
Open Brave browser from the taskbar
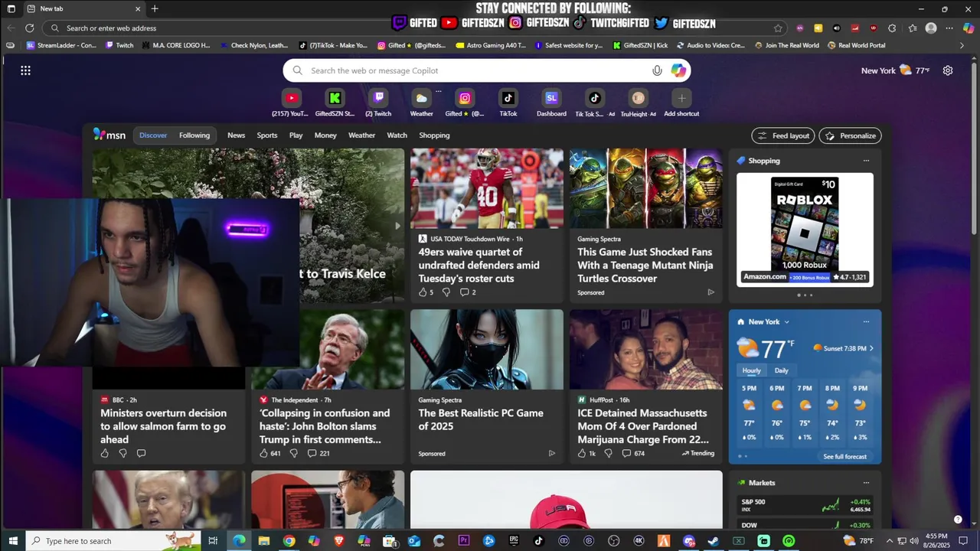click(x=338, y=541)
